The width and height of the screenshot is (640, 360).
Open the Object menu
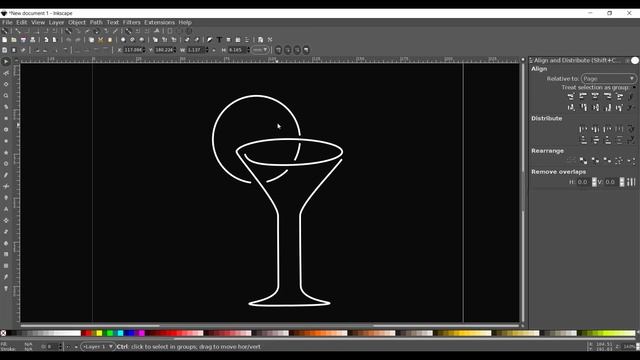pos(77,22)
